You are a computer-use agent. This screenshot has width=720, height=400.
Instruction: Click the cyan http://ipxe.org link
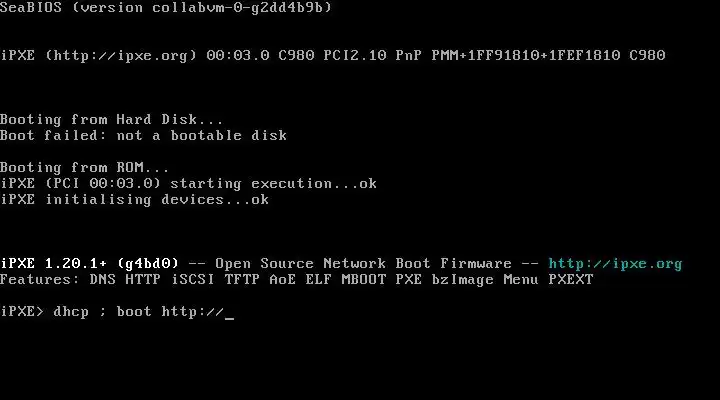(x=615, y=264)
